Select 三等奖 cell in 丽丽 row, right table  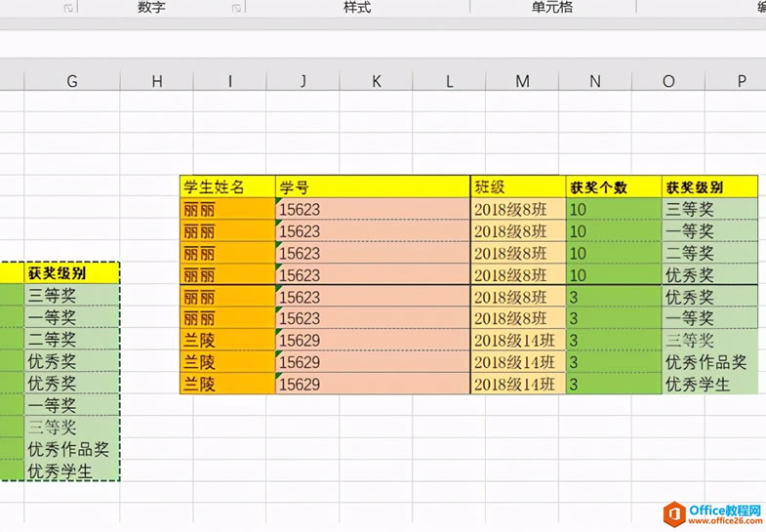[x=709, y=209]
